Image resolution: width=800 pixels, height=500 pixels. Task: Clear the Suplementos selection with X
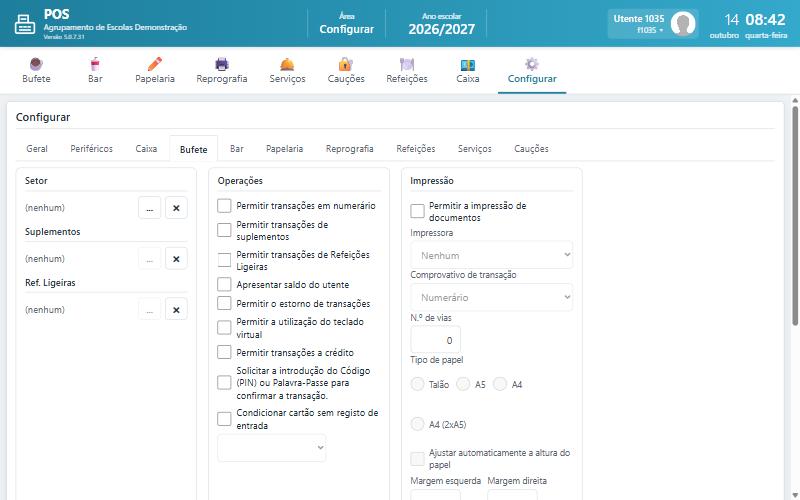[x=176, y=259]
